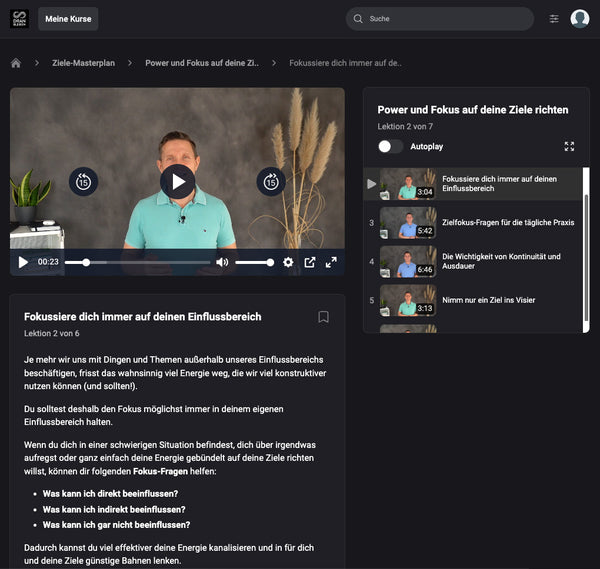
Task: Click the search input field
Action: 445,19
